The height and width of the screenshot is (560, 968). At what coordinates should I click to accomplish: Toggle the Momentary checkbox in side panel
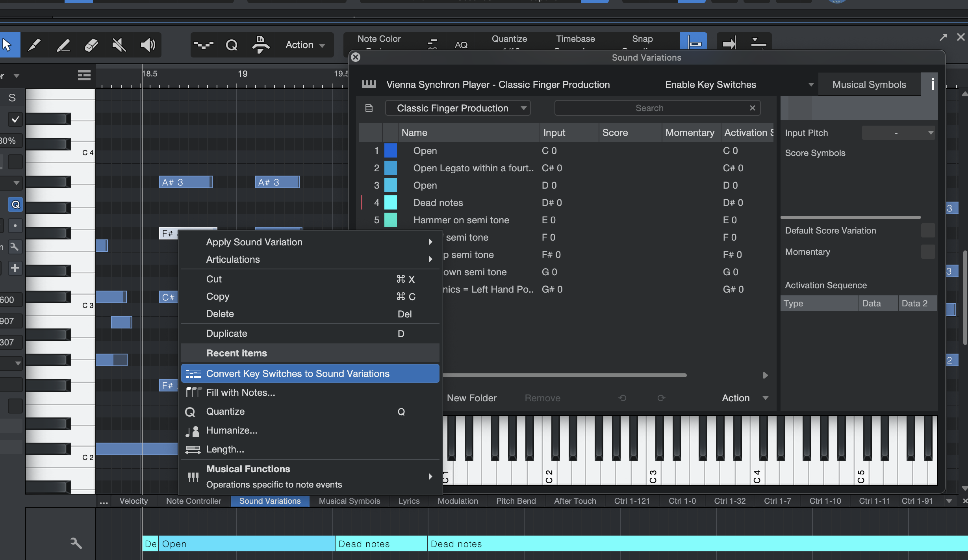coord(928,252)
